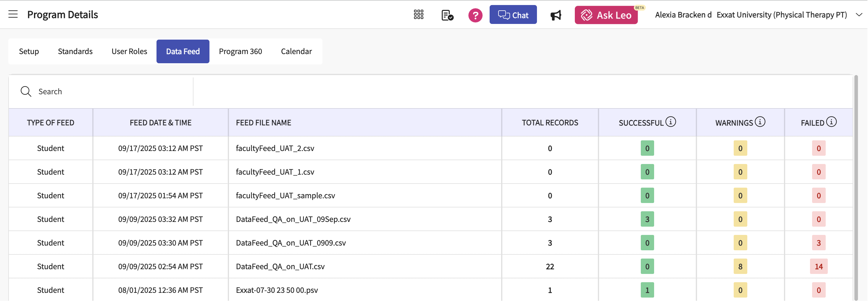
Task: Click the task checklist document icon
Action: click(x=447, y=15)
